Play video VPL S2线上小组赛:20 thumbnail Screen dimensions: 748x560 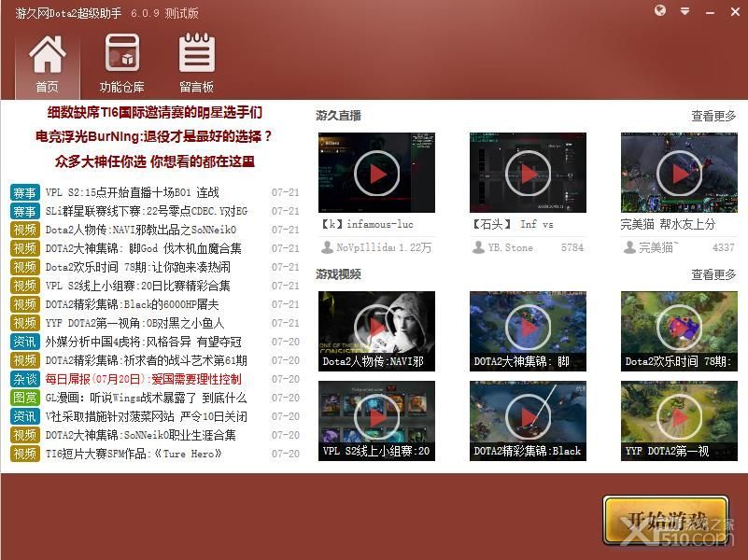[x=376, y=421]
